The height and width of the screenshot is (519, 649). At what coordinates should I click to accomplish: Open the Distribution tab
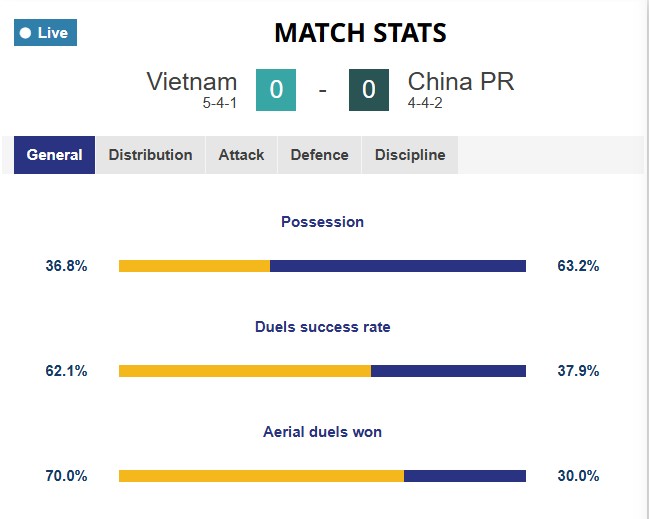150,155
